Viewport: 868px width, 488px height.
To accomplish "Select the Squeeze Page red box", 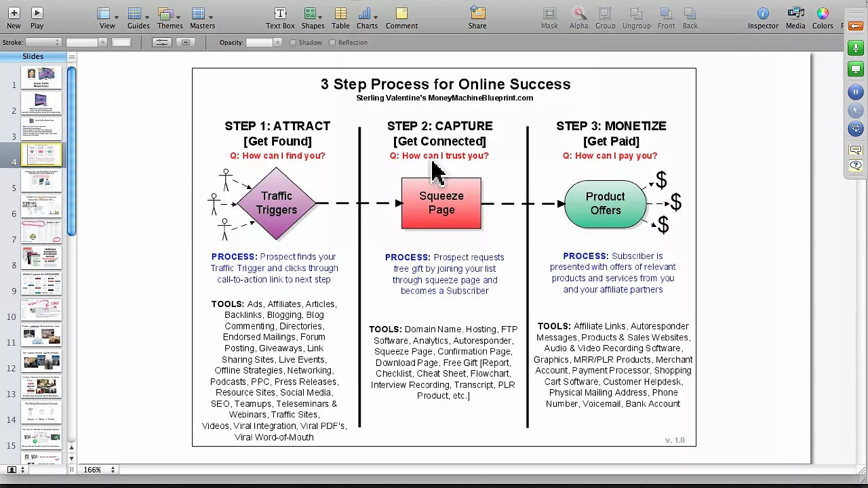I will coord(441,203).
